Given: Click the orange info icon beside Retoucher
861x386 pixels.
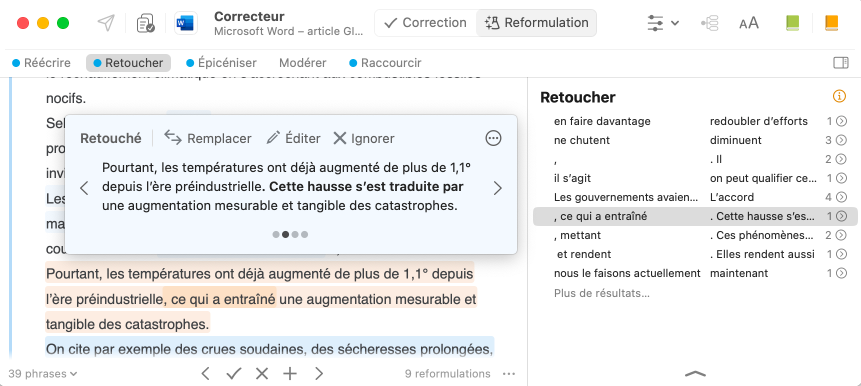Looking at the screenshot, I should point(839,96).
